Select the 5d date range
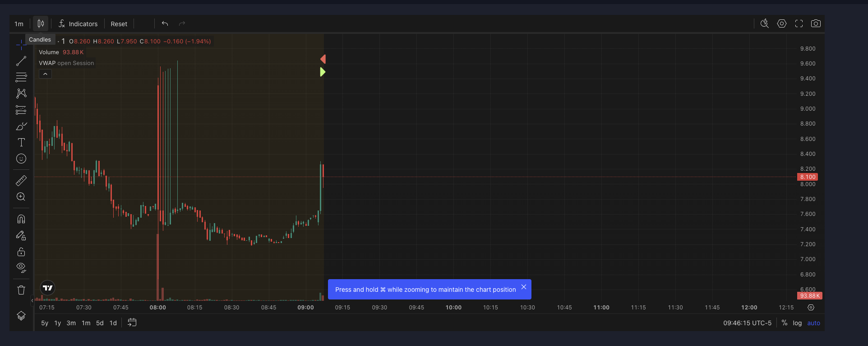The image size is (868, 346). [x=100, y=323]
